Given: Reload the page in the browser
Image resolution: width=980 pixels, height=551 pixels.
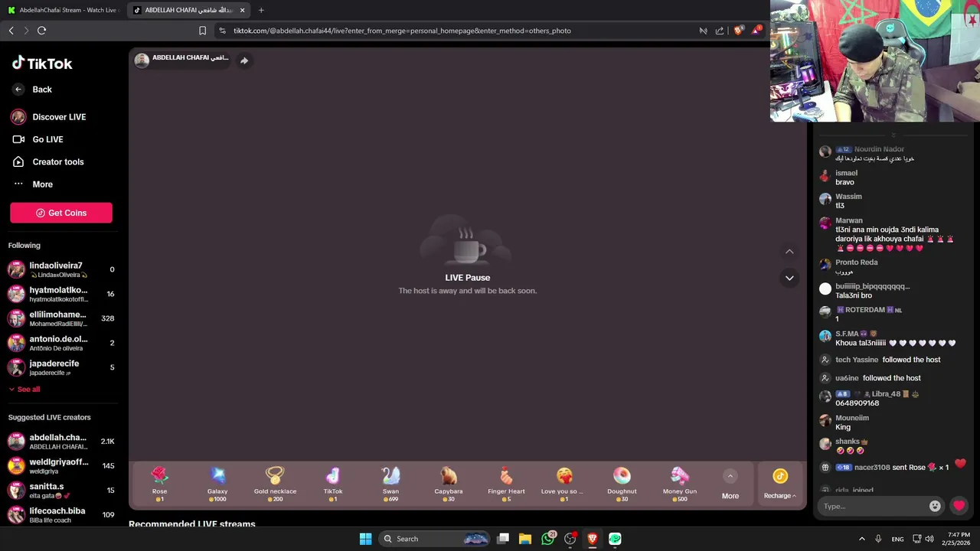Looking at the screenshot, I should coord(41,31).
